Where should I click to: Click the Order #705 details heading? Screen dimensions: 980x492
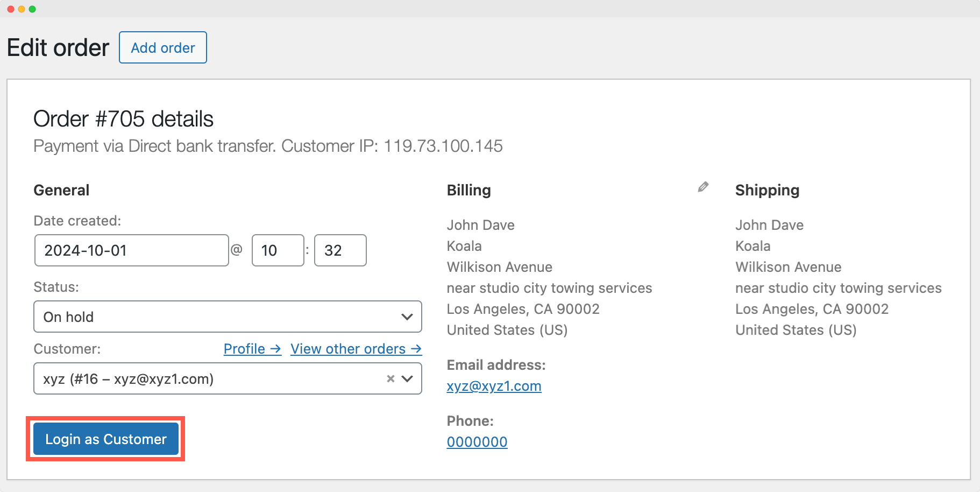[123, 118]
